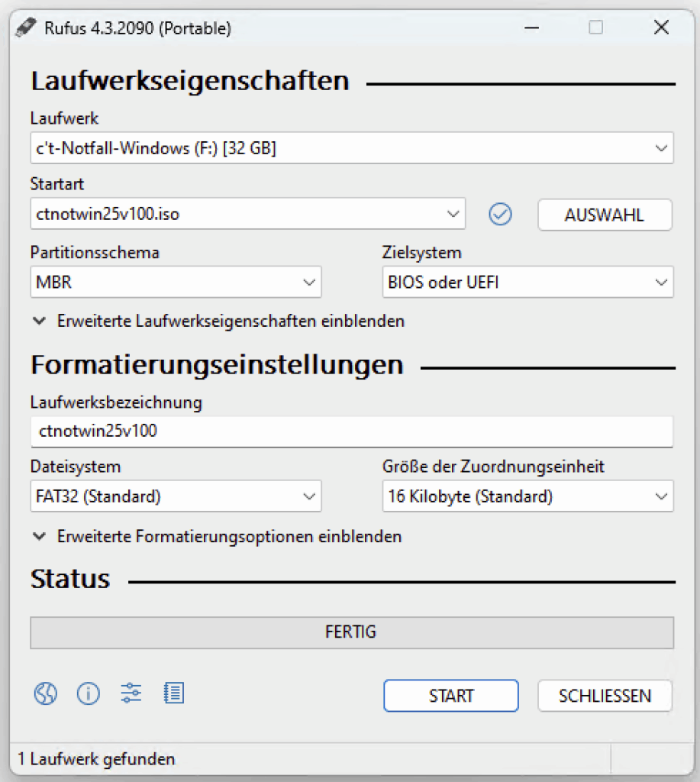Viewport: 700px width, 782px height.
Task: Open the Laufwerk device dropdown
Action: click(352, 148)
